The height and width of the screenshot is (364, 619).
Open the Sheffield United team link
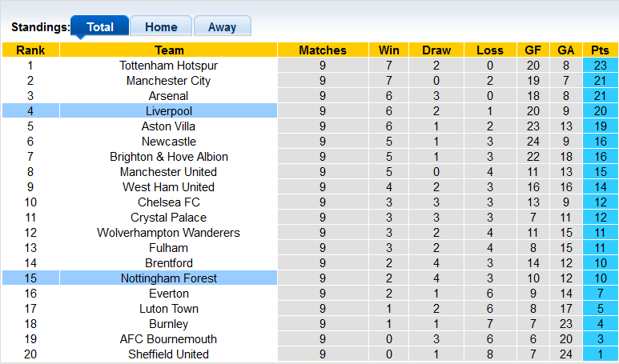(x=168, y=354)
